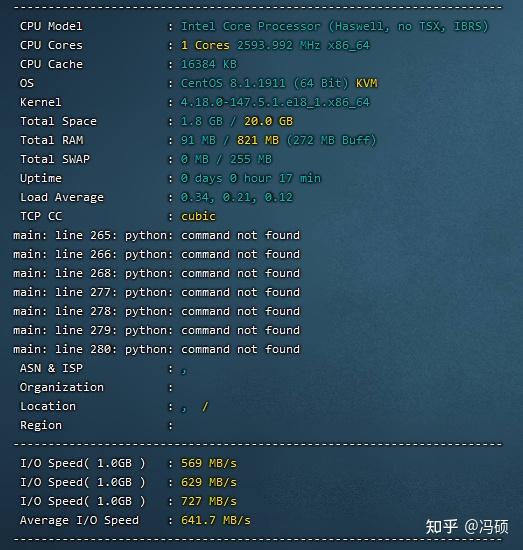
Task: Click the 'ASN & ISP' label
Action: [51, 368]
